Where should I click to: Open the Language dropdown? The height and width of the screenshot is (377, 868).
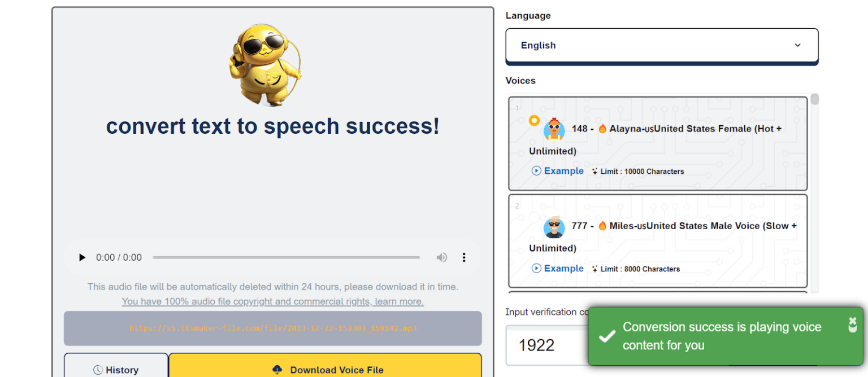click(661, 45)
